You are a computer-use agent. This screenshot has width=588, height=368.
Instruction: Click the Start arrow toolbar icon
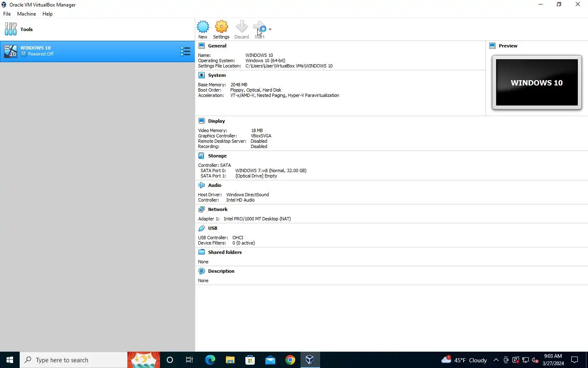(x=260, y=27)
